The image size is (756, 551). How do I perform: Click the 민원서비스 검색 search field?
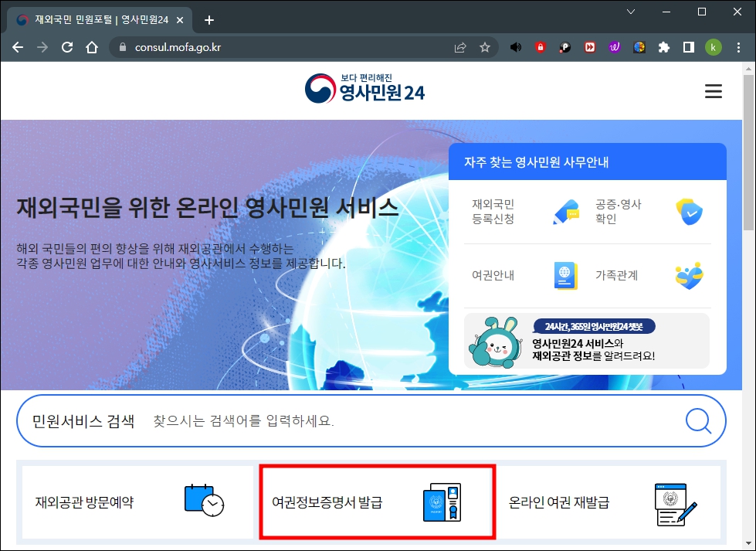309,420
